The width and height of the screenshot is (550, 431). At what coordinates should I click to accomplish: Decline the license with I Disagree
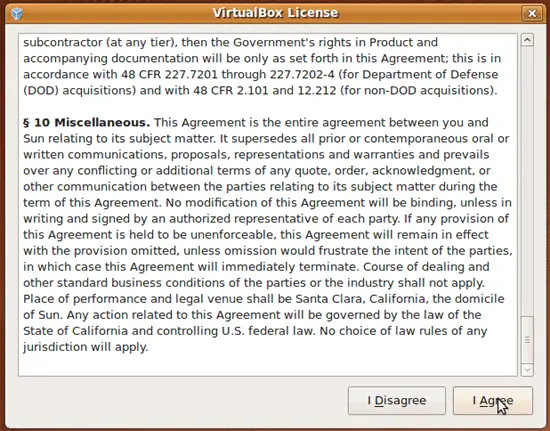click(x=397, y=400)
